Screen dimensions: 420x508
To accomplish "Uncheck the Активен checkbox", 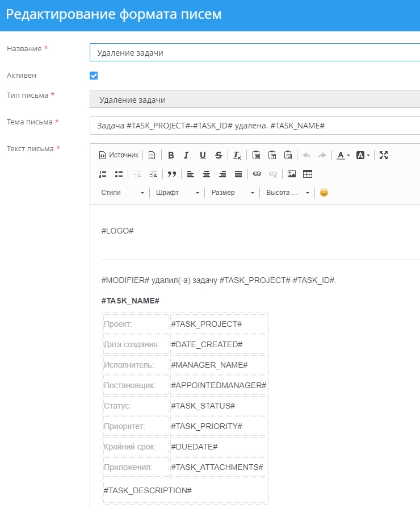I will click(94, 76).
